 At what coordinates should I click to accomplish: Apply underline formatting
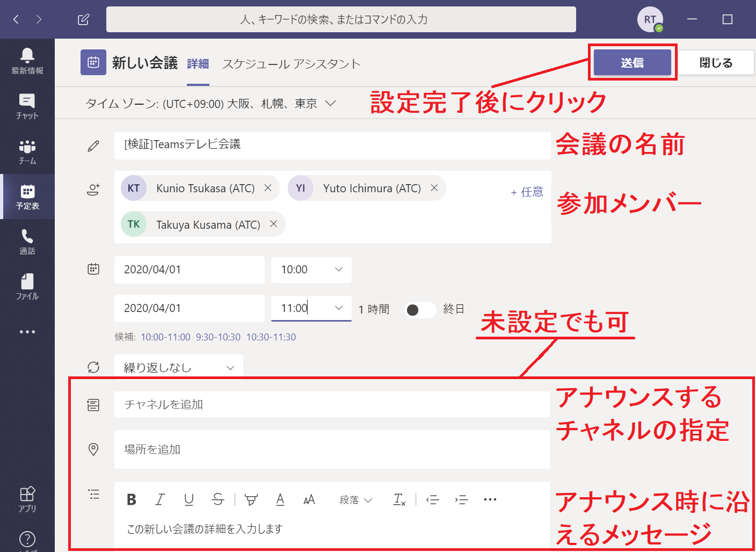(189, 499)
